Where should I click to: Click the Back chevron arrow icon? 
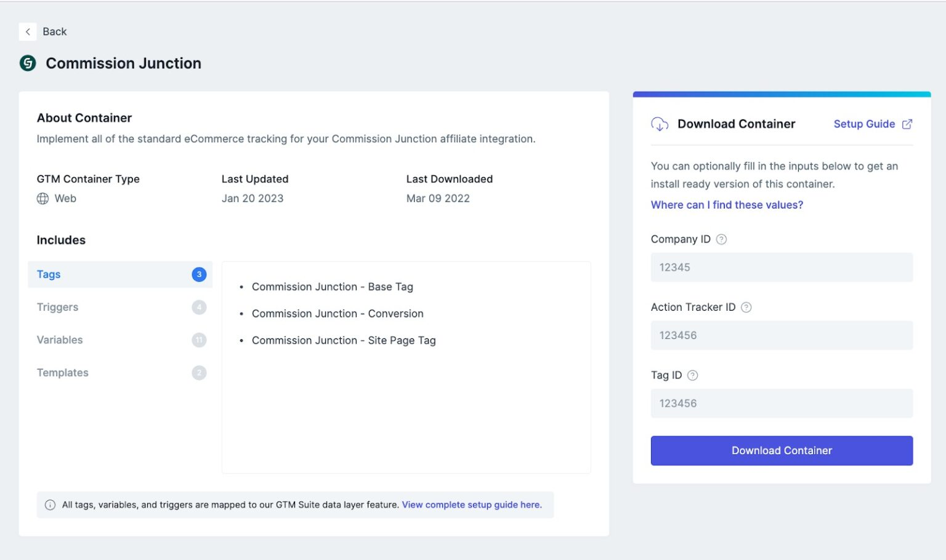point(28,31)
